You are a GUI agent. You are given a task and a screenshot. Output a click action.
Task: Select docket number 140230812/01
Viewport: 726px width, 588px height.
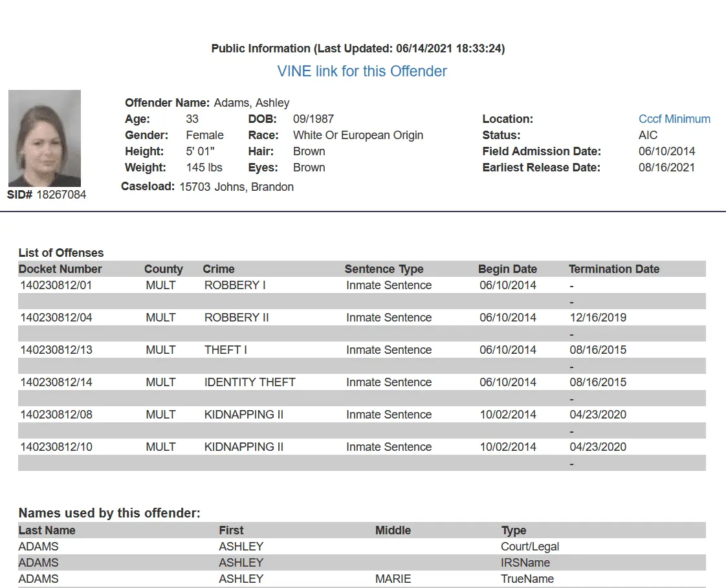tap(56, 285)
